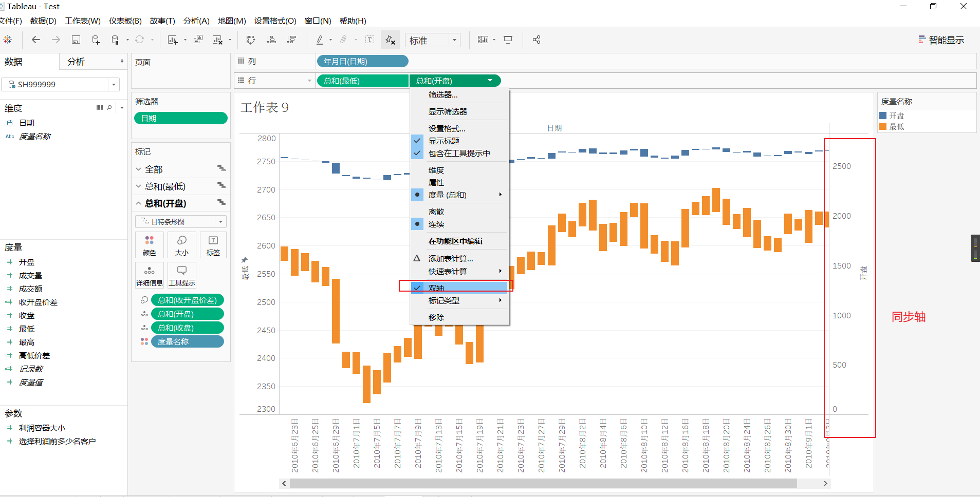Image resolution: width=980 pixels, height=497 pixels.
Task: Click the Duplicate sheet icon
Action: [x=198, y=40]
